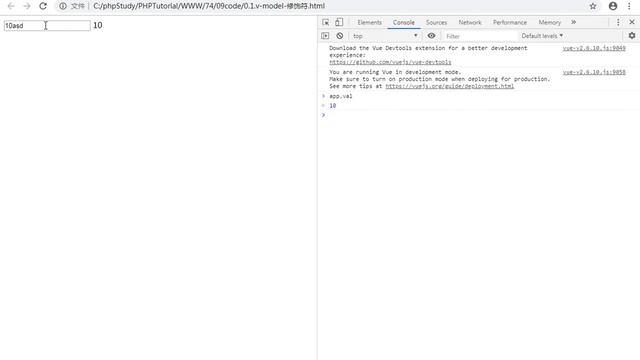Open the Chrome profile account menu
The height and width of the screenshot is (360, 640).
point(613,6)
